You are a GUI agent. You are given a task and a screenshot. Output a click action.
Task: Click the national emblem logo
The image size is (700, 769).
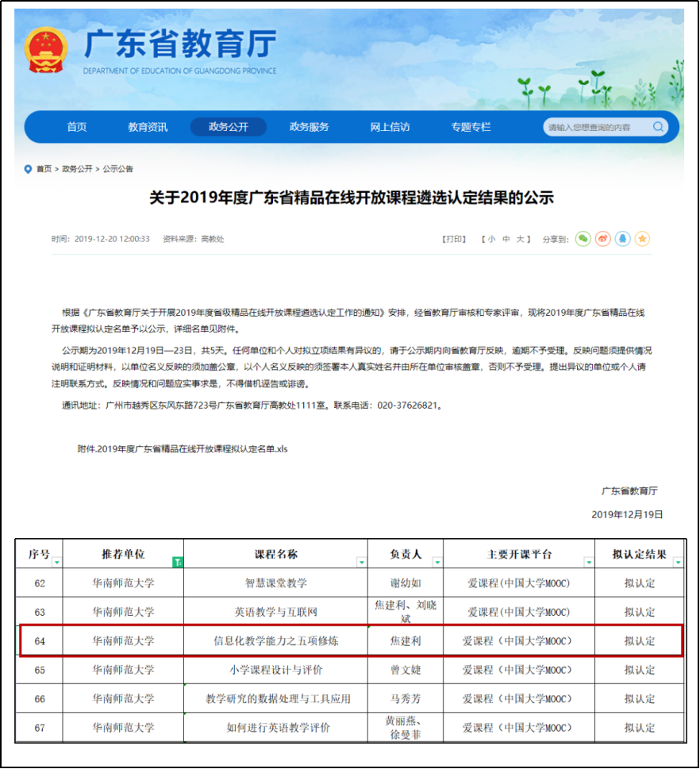45,48
